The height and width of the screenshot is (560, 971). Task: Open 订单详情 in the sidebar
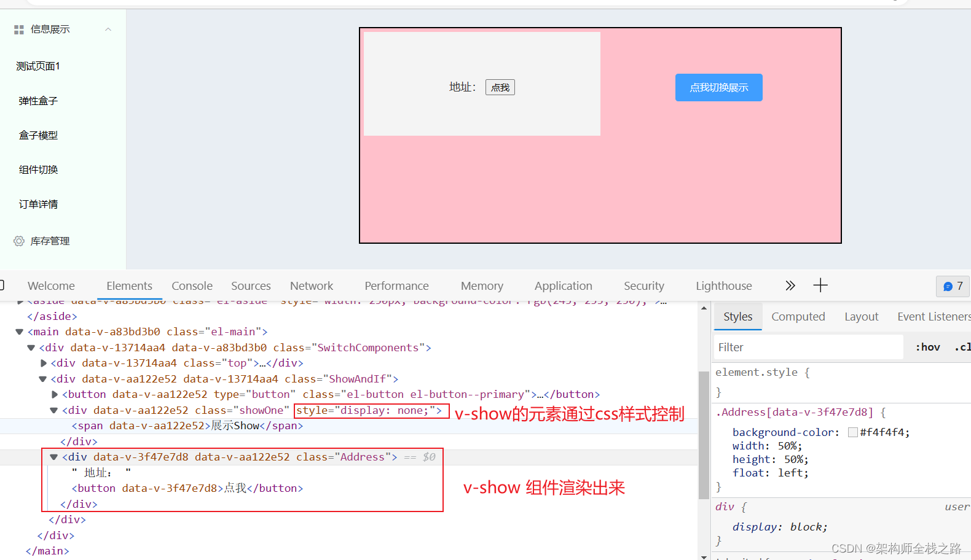tap(38, 204)
